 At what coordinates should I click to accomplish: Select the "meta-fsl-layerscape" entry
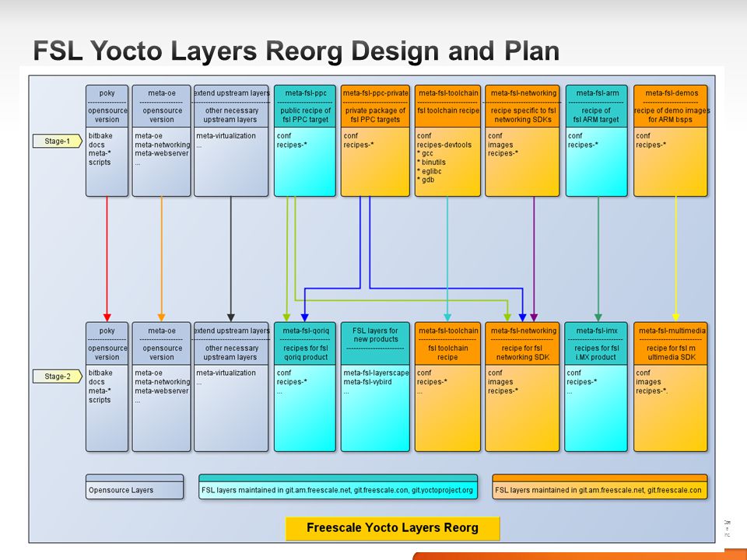(x=376, y=373)
